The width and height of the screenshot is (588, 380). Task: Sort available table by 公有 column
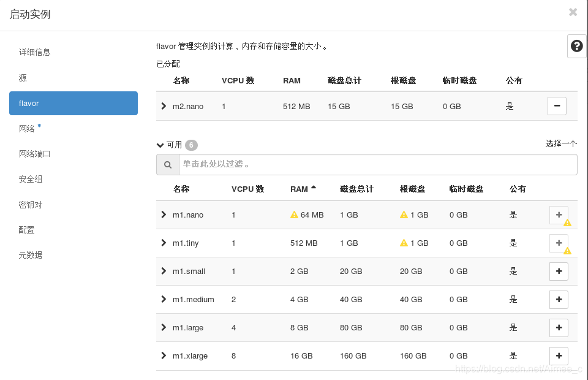click(518, 189)
